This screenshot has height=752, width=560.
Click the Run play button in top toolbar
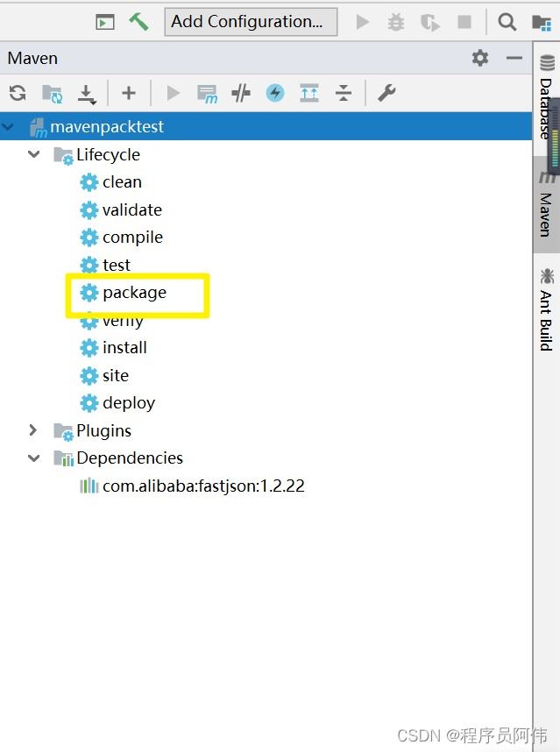[x=363, y=22]
